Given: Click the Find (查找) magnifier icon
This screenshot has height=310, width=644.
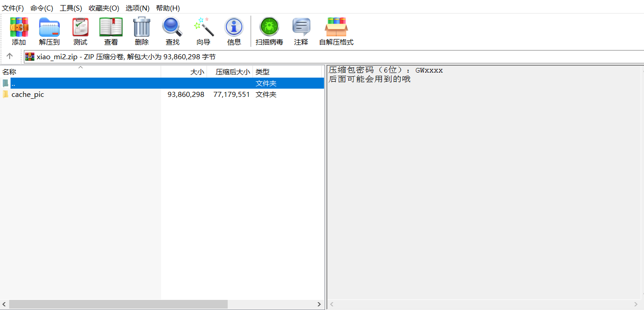Looking at the screenshot, I should [173, 28].
